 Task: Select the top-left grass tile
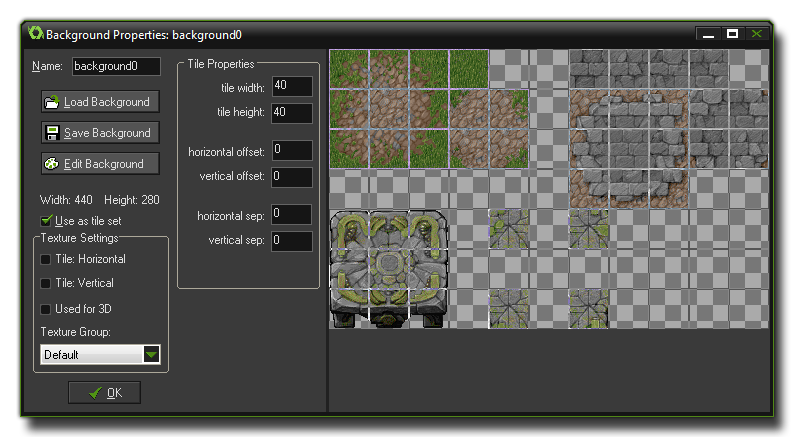pyautogui.click(x=349, y=69)
